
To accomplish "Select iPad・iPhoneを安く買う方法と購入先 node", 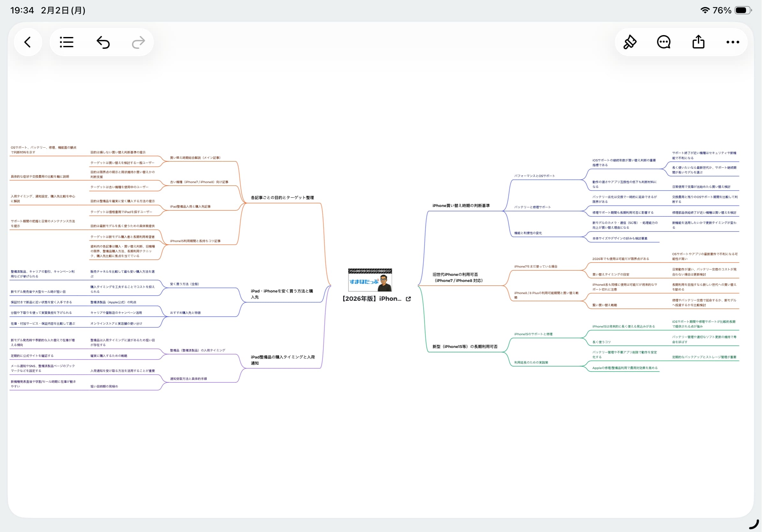I will 281,294.
